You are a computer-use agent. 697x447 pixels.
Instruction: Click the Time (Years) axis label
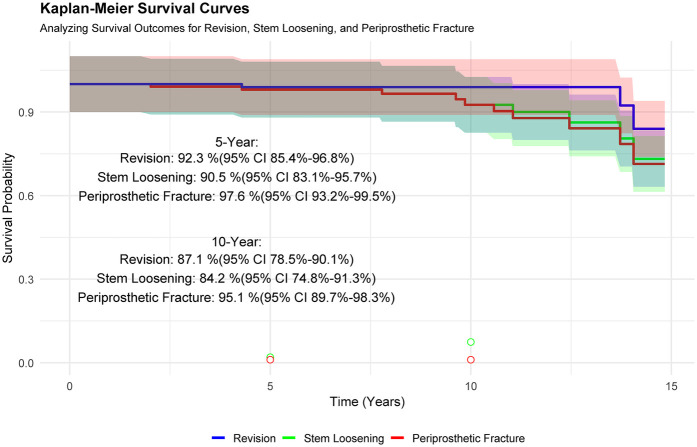click(x=367, y=402)
